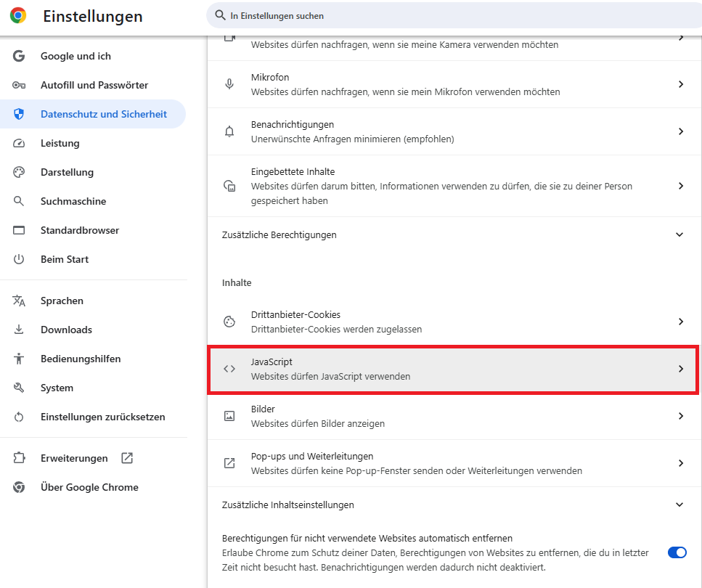This screenshot has height=588, width=702.
Task: Click the picture icon for Bilder
Action: click(x=229, y=416)
